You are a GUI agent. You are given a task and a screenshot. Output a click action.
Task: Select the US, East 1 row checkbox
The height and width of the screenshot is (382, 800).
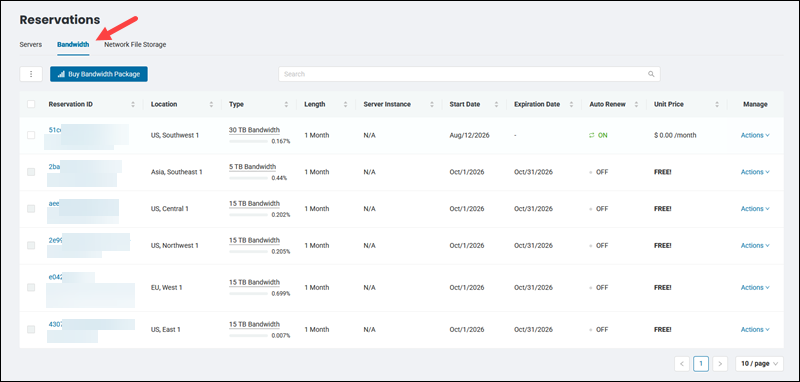[x=31, y=329]
